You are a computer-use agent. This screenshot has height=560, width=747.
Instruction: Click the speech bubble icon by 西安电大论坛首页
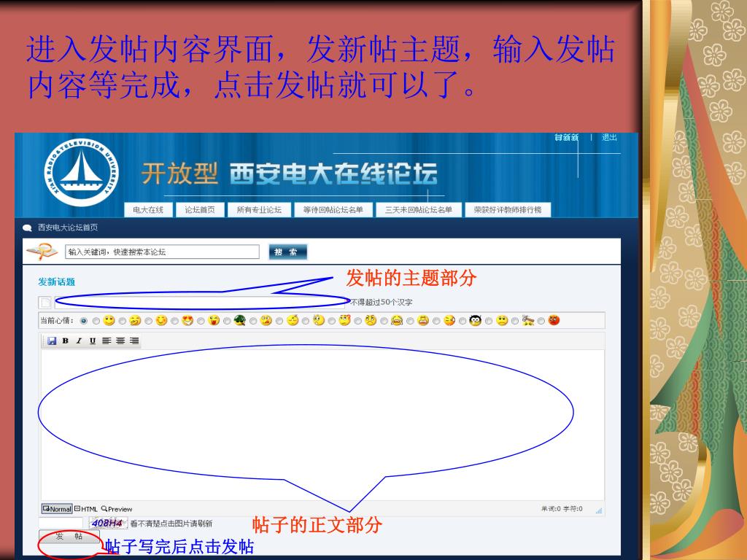(28, 228)
